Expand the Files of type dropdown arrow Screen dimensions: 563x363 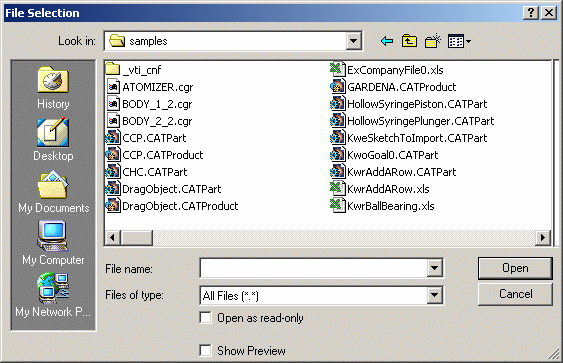pyautogui.click(x=434, y=295)
